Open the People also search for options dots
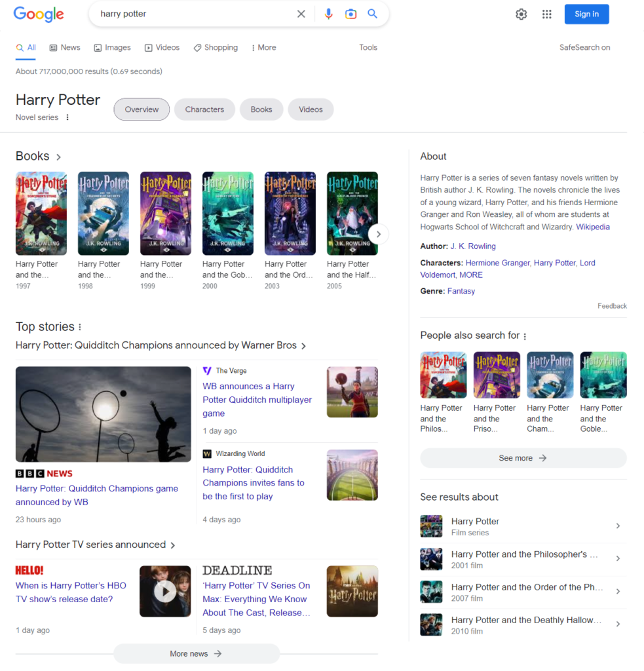This screenshot has width=644, height=671. tap(525, 336)
